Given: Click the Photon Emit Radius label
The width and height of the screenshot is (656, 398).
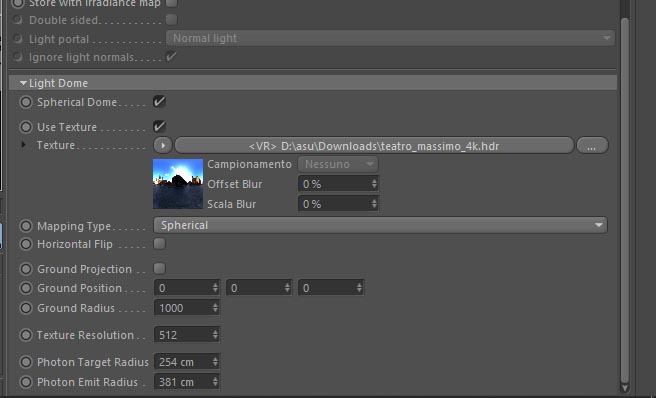Looking at the screenshot, I should tap(87, 382).
